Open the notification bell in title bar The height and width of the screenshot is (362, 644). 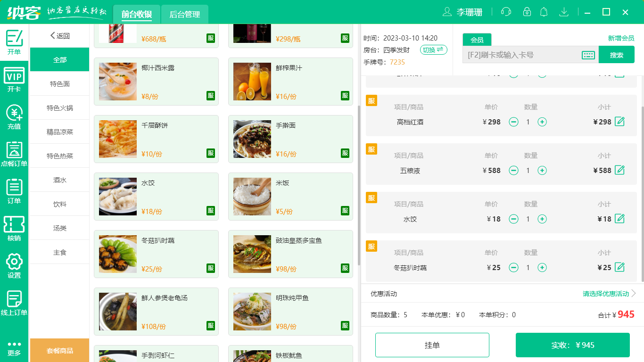click(x=544, y=12)
